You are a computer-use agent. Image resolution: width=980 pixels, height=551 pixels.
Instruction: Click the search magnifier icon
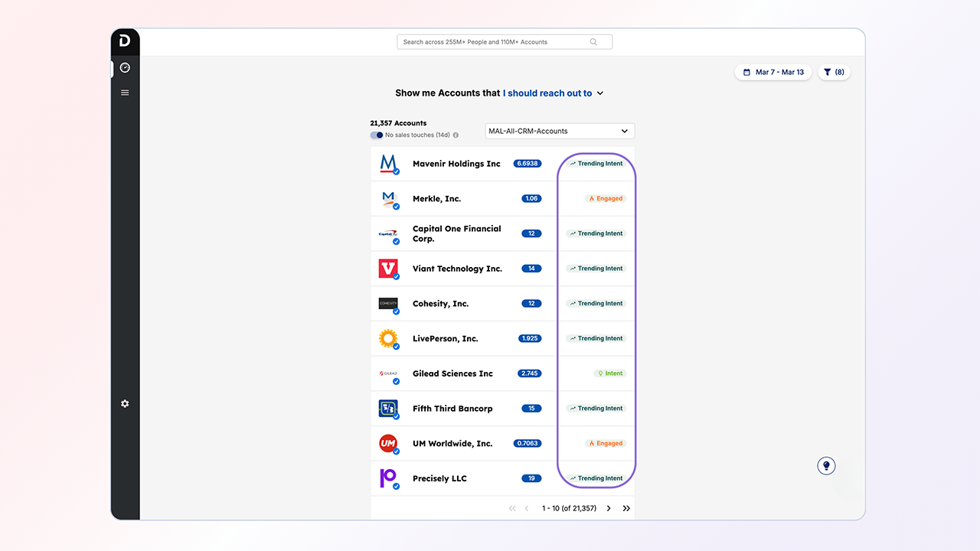pos(593,42)
